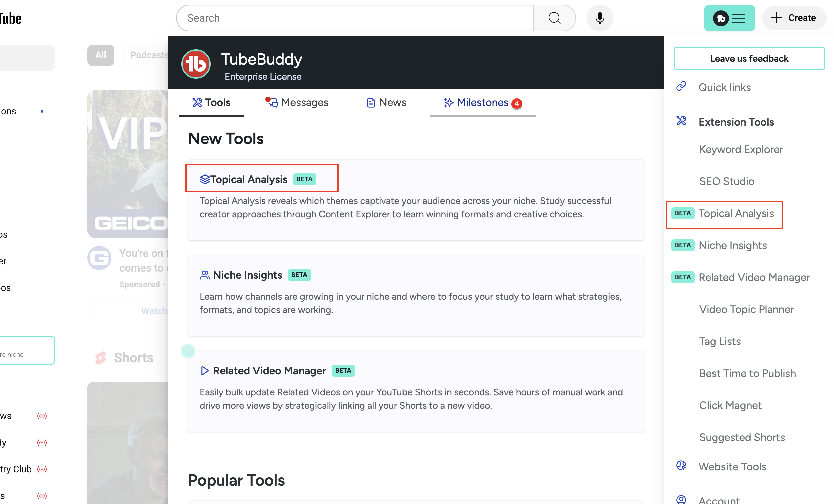Switch to the Tools tab

coord(211,103)
